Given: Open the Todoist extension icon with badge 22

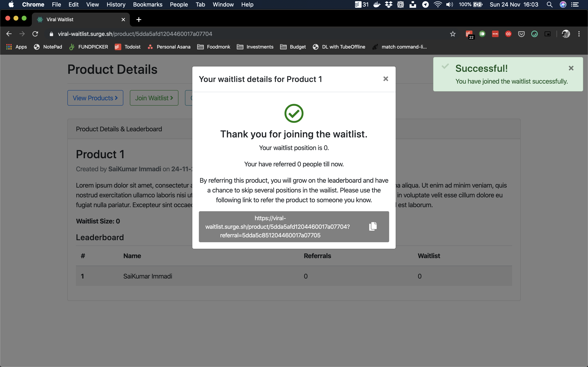Looking at the screenshot, I should [469, 34].
